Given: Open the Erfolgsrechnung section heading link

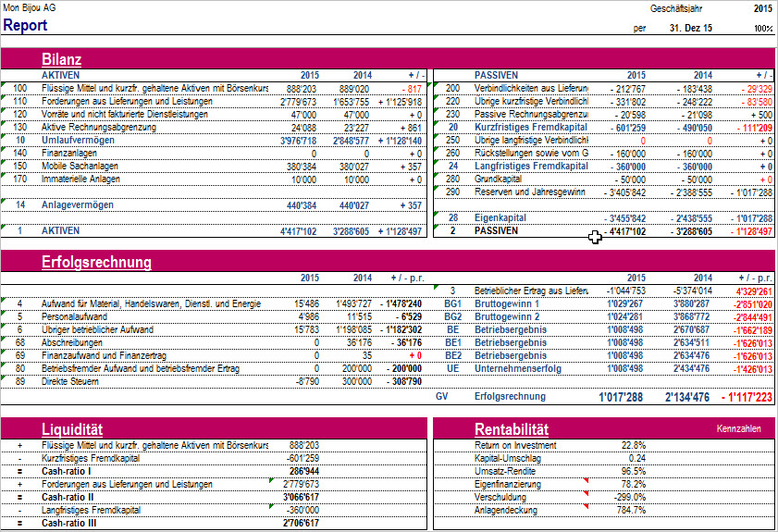Looking at the screenshot, I should coord(96,263).
